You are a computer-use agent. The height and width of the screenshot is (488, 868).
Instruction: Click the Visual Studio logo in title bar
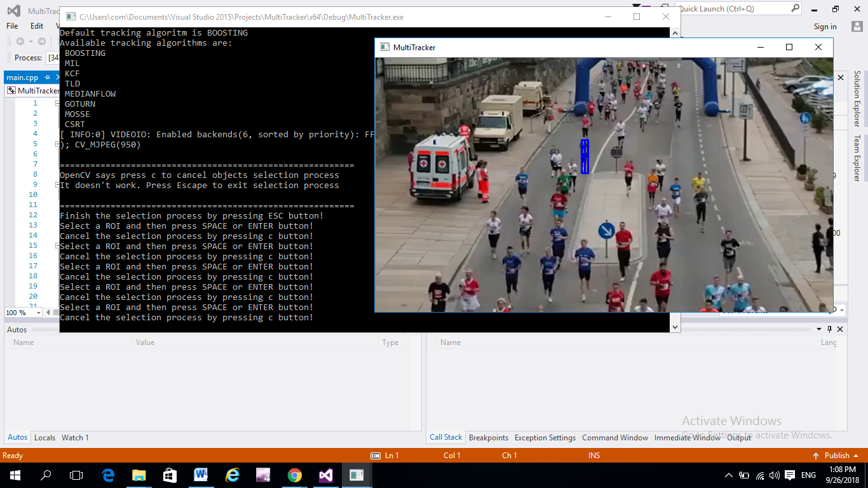pyautogui.click(x=13, y=11)
